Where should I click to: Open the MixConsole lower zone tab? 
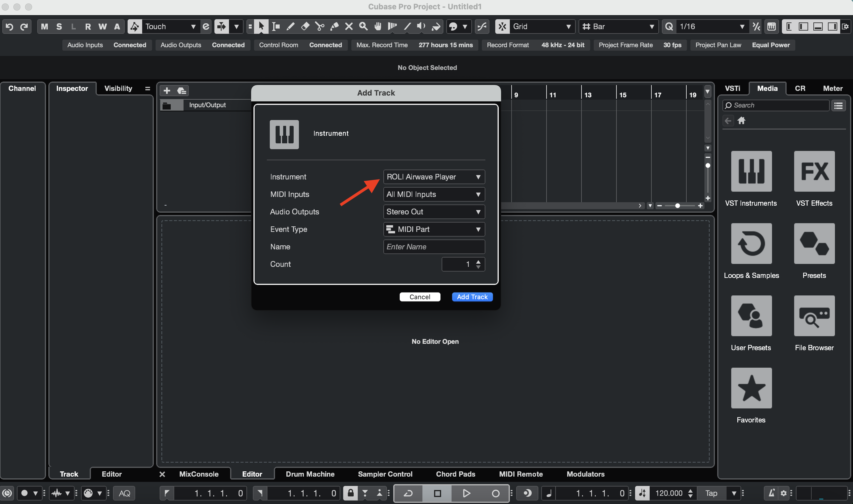199,474
